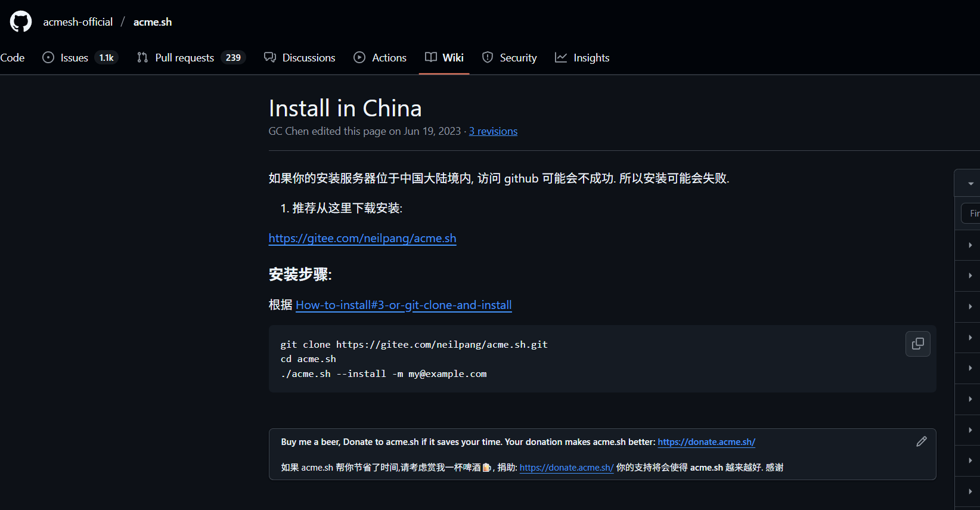The width and height of the screenshot is (980, 510).
Task: Click the acmesh-official owner link
Action: (x=77, y=22)
